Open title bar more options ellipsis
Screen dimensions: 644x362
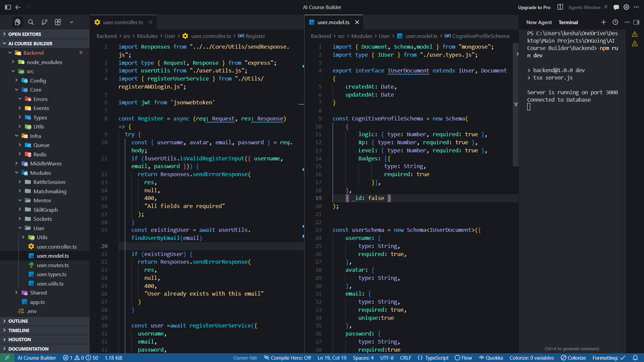[635, 8]
